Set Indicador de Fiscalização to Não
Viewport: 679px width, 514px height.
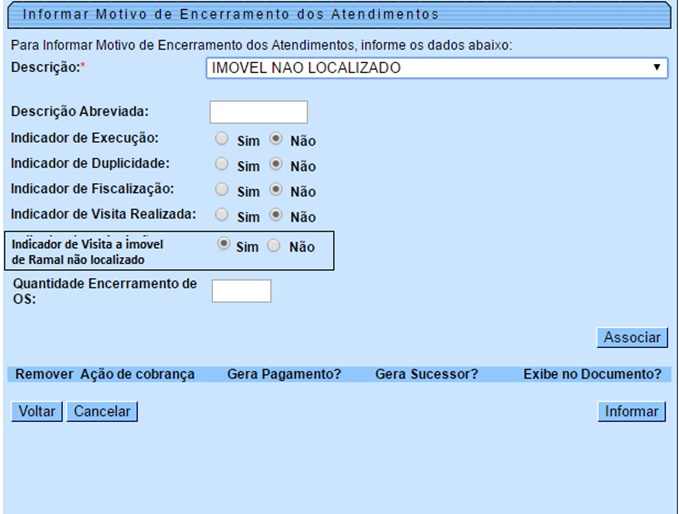[277, 189]
